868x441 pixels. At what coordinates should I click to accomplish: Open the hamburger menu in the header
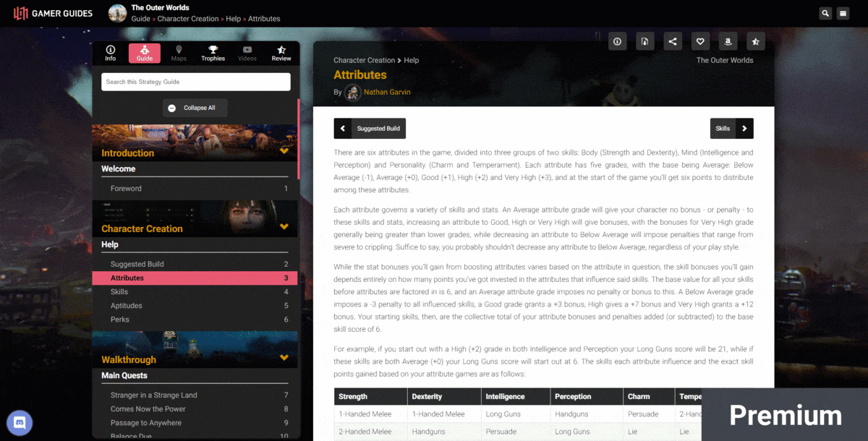(x=843, y=13)
